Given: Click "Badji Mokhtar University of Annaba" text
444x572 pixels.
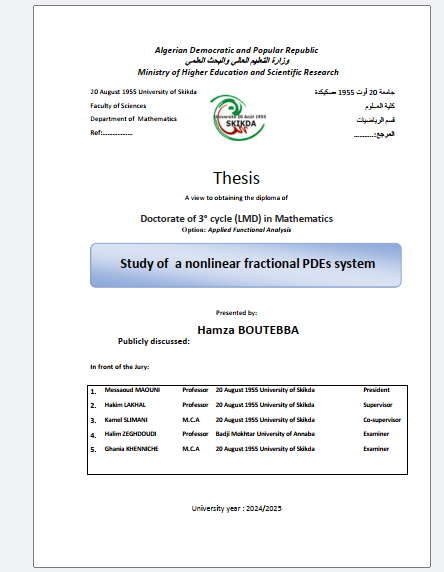Looking at the screenshot, I should (x=265, y=434).
